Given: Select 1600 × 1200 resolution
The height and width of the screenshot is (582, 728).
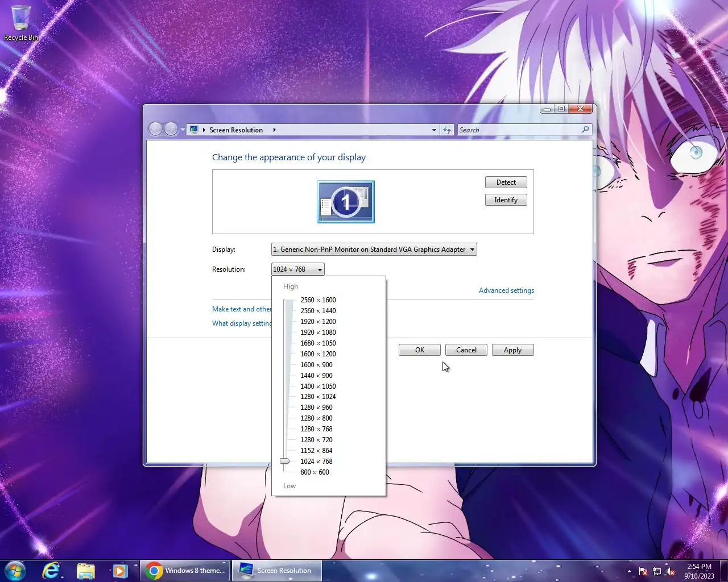Looking at the screenshot, I should coord(318,354).
